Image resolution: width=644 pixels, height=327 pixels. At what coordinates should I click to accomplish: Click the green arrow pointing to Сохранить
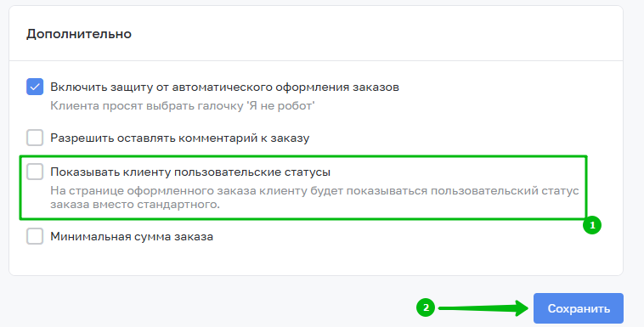tap(483, 308)
